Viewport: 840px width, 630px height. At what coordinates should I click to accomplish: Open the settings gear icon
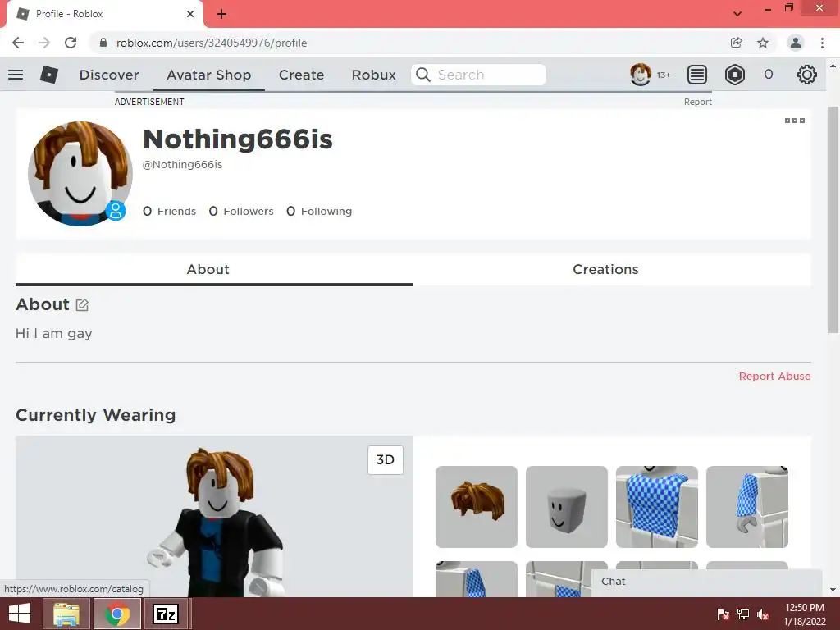pos(806,75)
